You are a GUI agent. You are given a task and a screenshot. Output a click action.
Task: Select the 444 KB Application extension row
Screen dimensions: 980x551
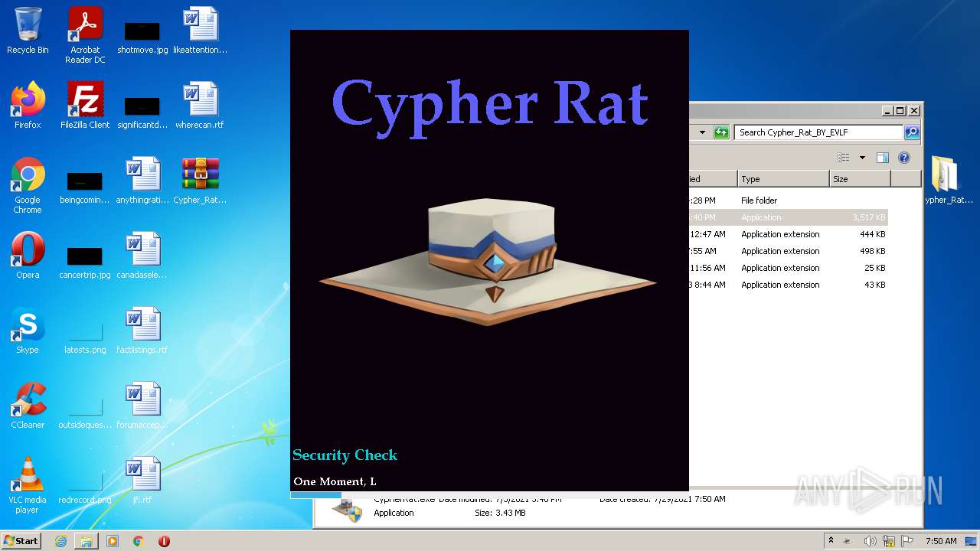[x=789, y=234]
